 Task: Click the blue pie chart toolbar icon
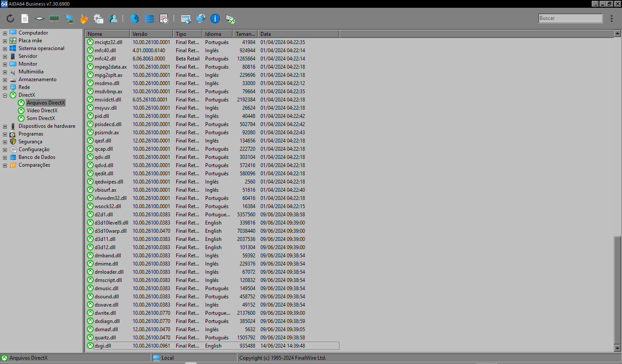(x=135, y=19)
